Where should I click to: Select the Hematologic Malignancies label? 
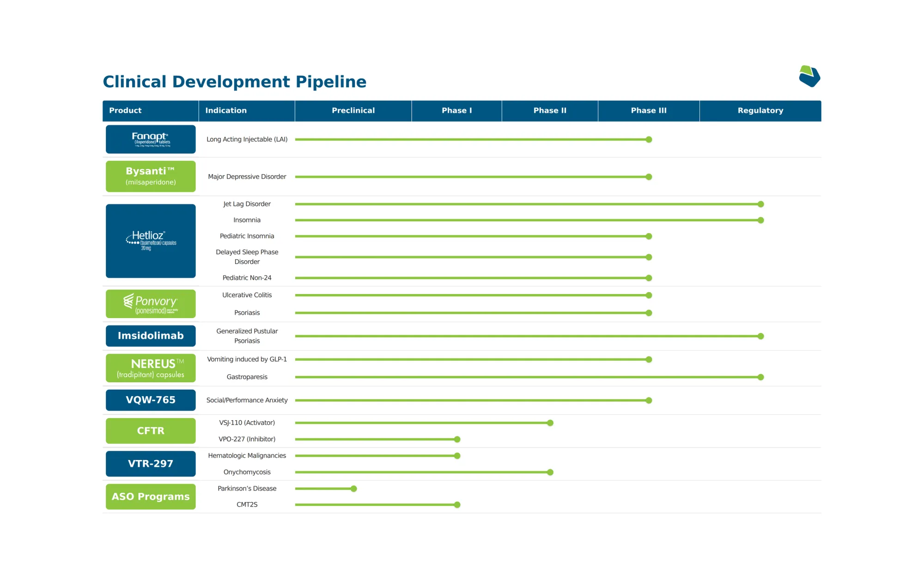pyautogui.click(x=247, y=456)
